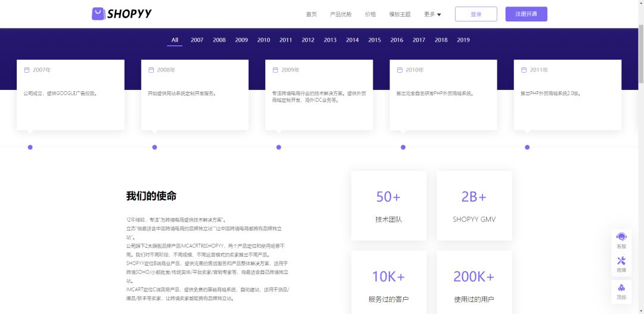Image resolution: width=644 pixels, height=314 pixels.
Task: Select the 2019 year tab
Action: 463,40
